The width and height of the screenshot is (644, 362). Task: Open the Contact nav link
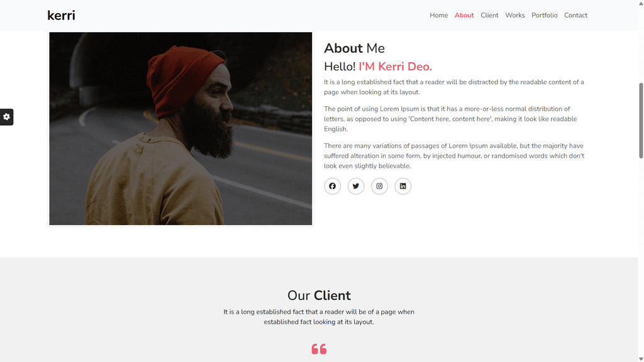(575, 15)
